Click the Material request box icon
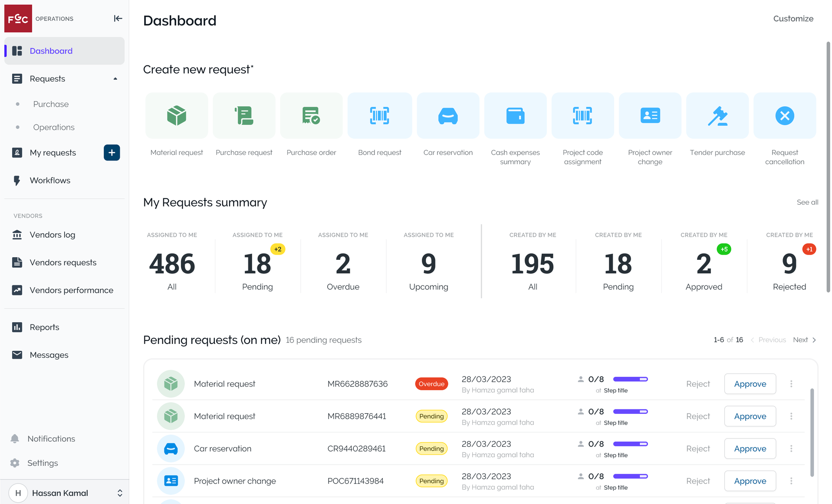The height and width of the screenshot is (504, 832). [177, 116]
